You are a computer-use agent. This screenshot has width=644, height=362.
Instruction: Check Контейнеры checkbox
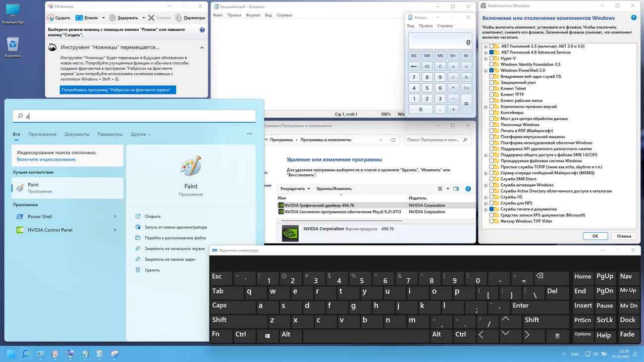491,113
